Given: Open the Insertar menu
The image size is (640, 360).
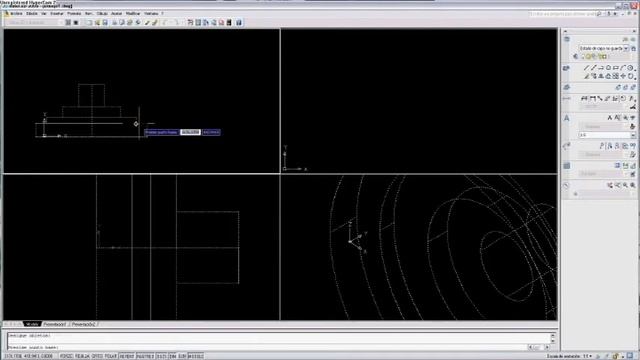Looking at the screenshot, I should point(57,13).
